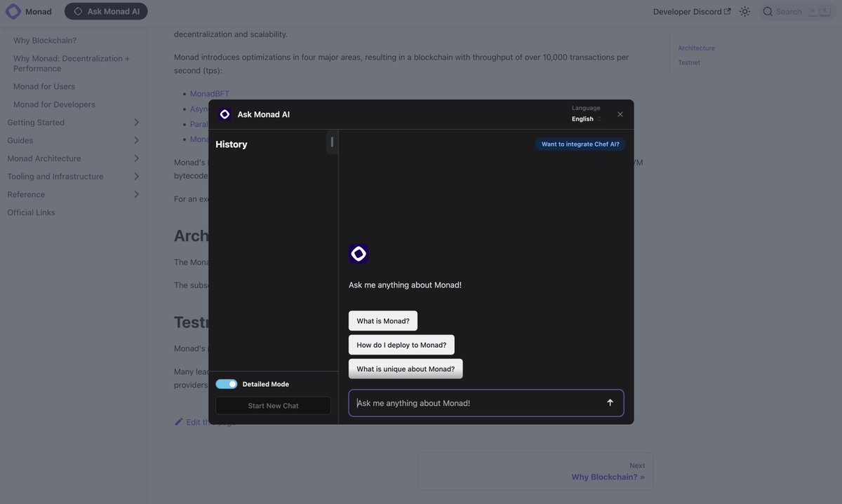Expand the Reference section chevron
This screenshot has height=504, width=842.
(x=136, y=195)
